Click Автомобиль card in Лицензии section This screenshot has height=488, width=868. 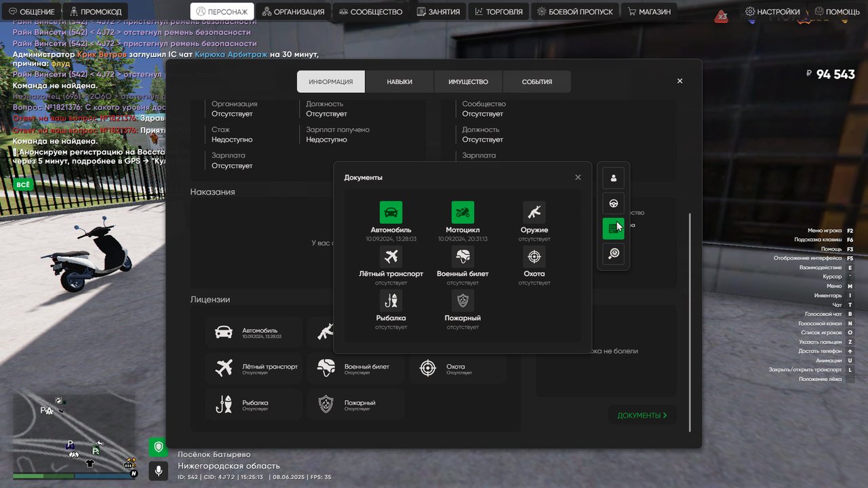254,332
